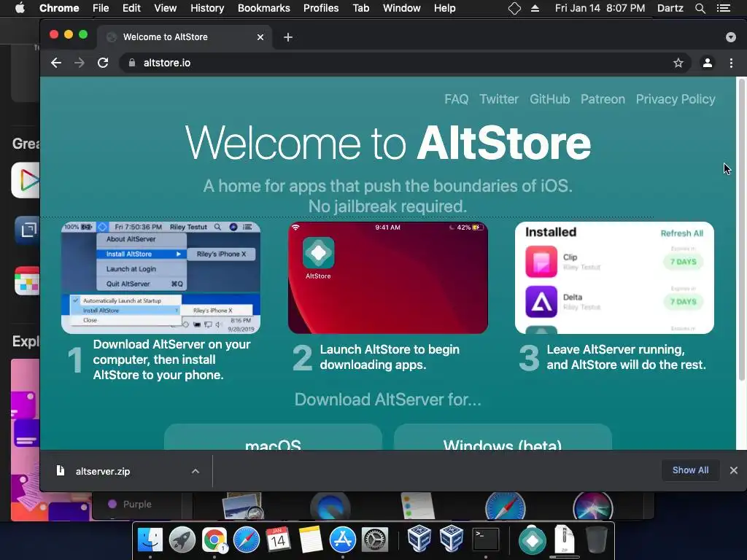747x560 pixels.
Task: Open the Chrome profile avatar button
Action: (708, 63)
